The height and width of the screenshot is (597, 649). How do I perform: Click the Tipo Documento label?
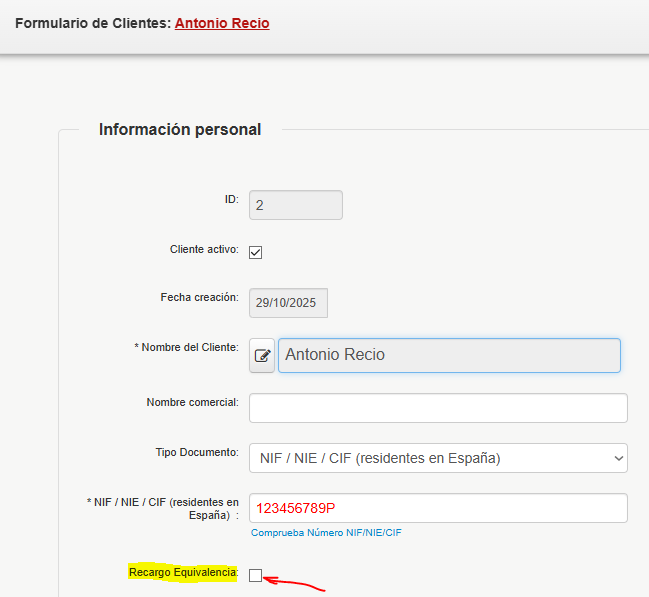tap(197, 452)
